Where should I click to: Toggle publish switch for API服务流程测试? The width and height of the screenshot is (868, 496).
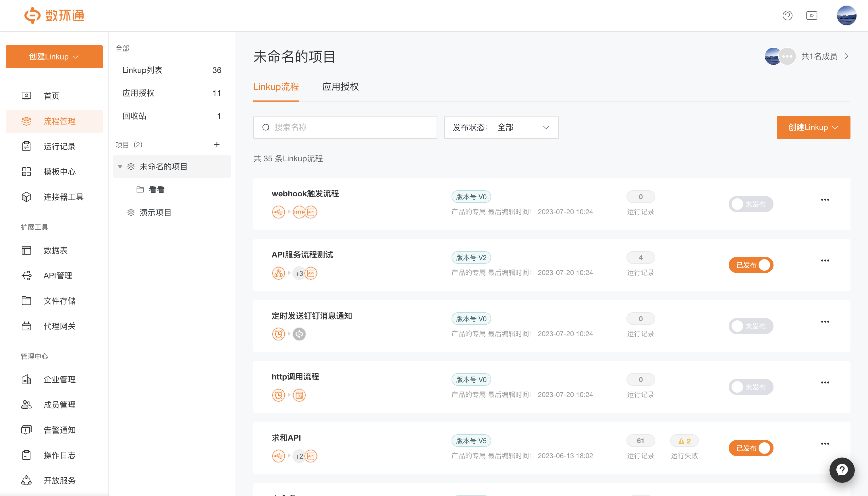tap(751, 265)
